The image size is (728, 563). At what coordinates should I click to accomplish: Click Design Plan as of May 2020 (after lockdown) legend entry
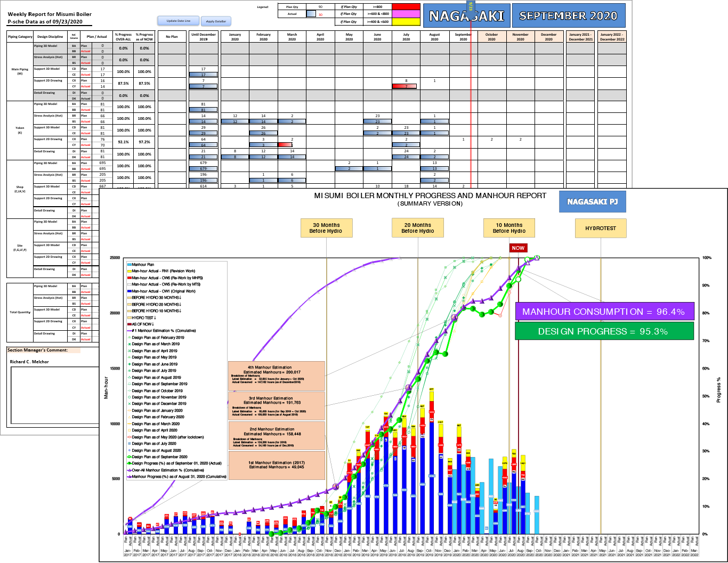(165, 437)
